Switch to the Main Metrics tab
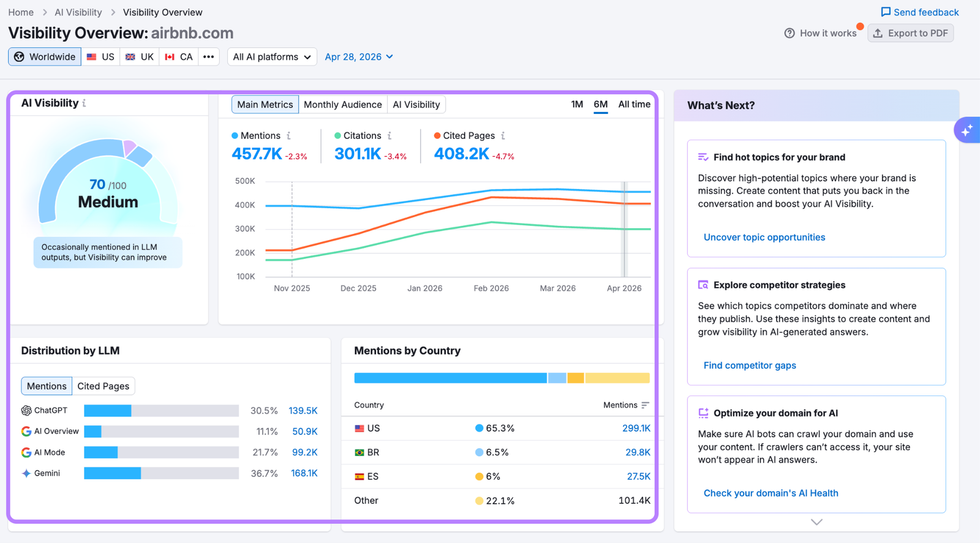The width and height of the screenshot is (980, 543). (265, 105)
